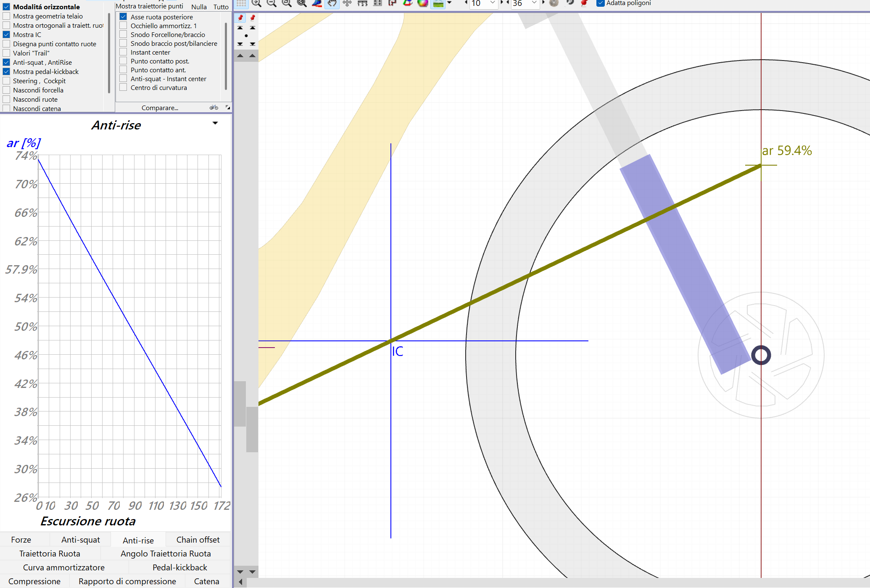Select the four-arrow move tool
The image size is (870, 588).
pyautogui.click(x=347, y=3)
